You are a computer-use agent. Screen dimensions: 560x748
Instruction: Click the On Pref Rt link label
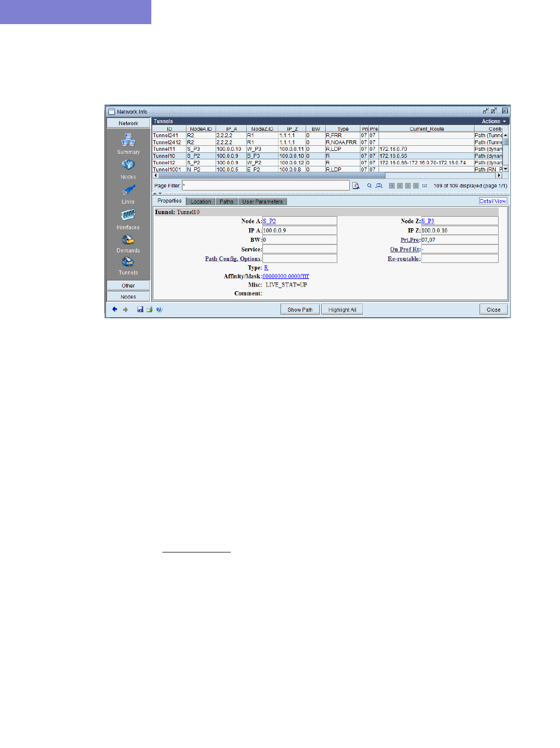tap(405, 249)
